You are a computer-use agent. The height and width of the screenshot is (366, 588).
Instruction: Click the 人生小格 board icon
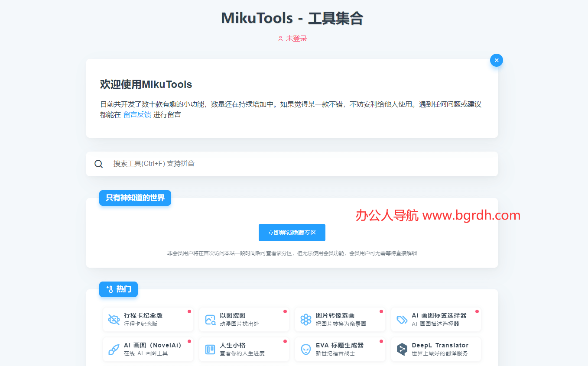coord(210,350)
